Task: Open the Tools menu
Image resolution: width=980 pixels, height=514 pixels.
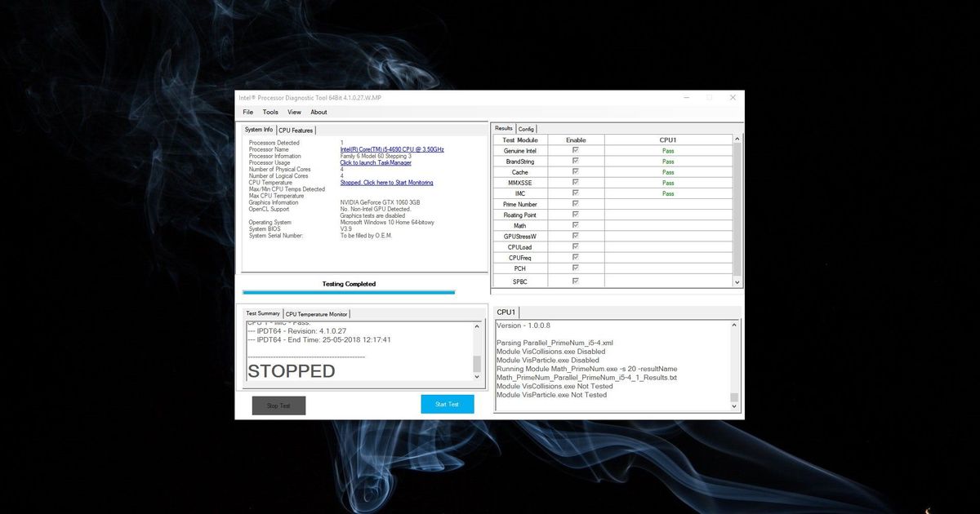Action: click(x=270, y=112)
